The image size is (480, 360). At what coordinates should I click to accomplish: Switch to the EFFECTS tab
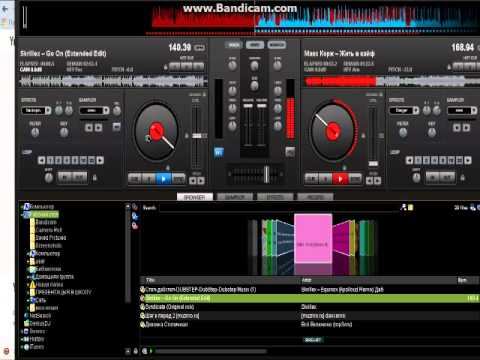pos(275,197)
